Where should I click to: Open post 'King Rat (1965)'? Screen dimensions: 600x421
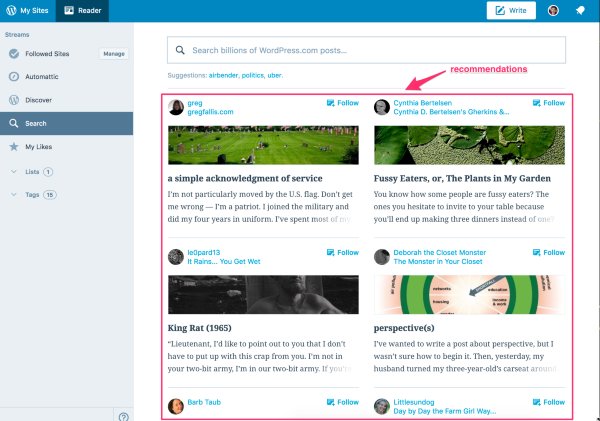(x=199, y=328)
